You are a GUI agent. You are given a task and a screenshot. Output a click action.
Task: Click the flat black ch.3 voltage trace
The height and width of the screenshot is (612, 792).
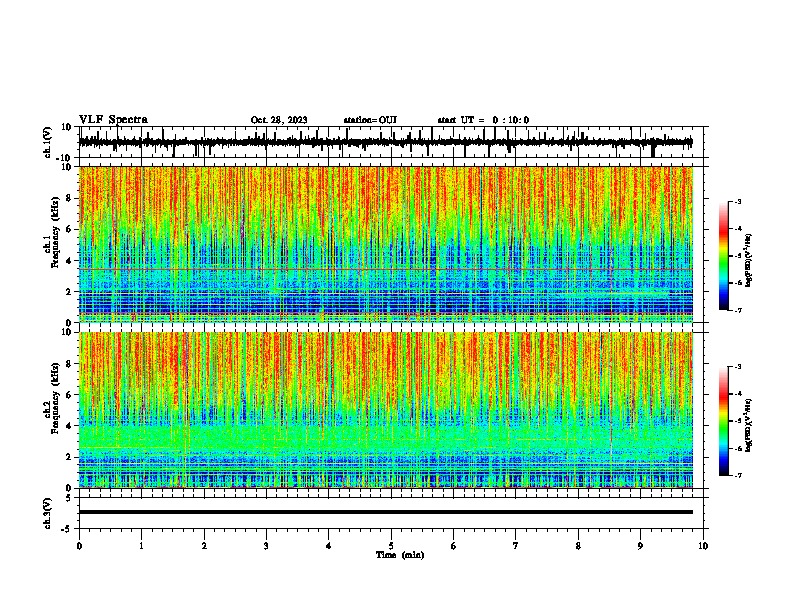click(x=386, y=512)
